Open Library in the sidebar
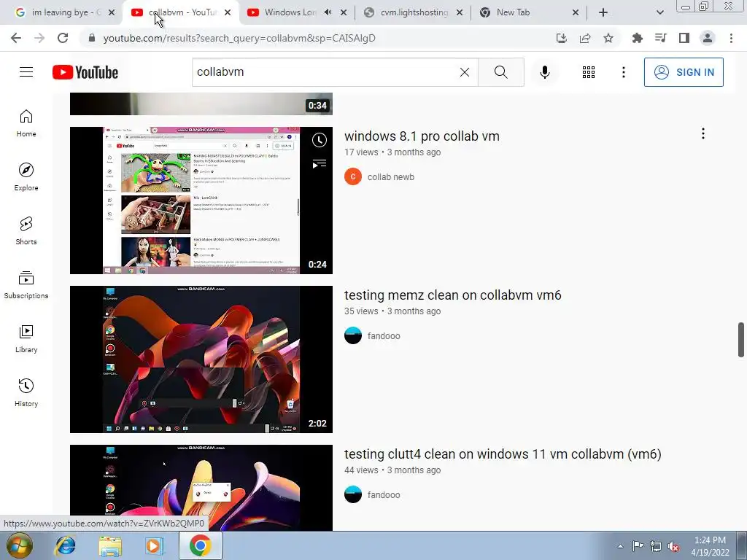The height and width of the screenshot is (560, 747). (26, 338)
